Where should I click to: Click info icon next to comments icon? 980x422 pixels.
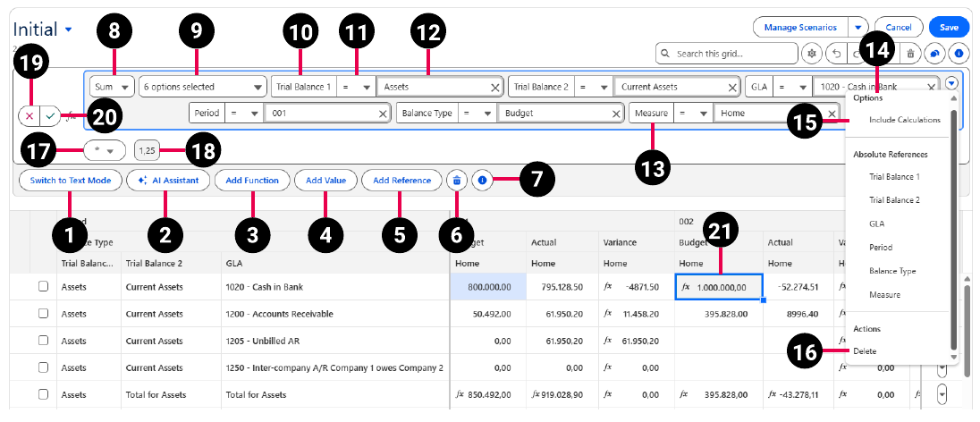pos(959,54)
